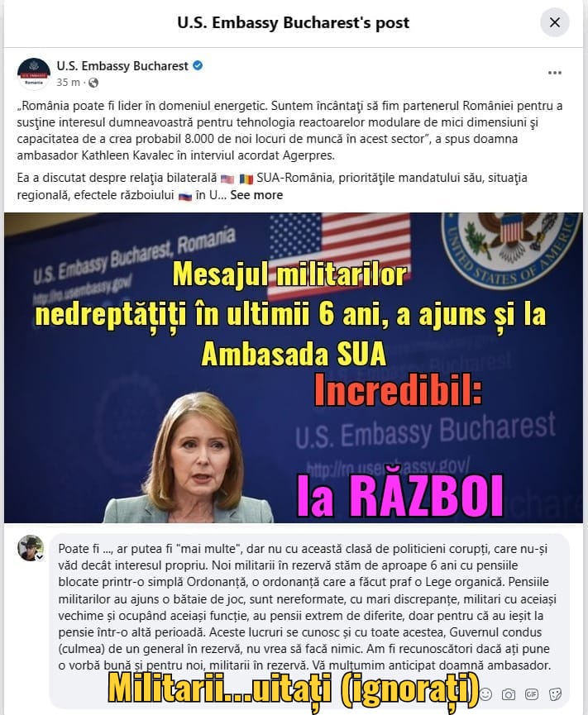
Task: Open U.S. Embassy Bucharest page name link
Action: (x=122, y=66)
